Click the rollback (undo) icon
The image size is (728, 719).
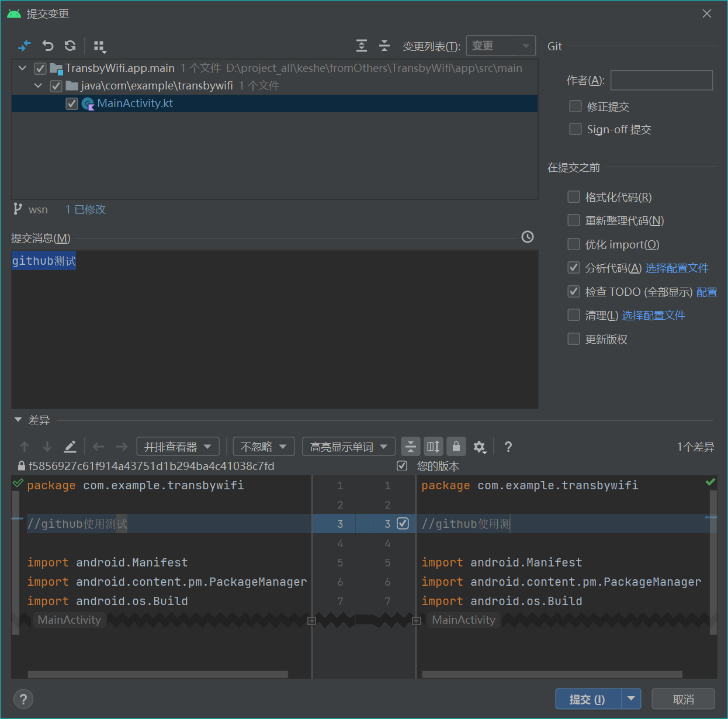(48, 46)
